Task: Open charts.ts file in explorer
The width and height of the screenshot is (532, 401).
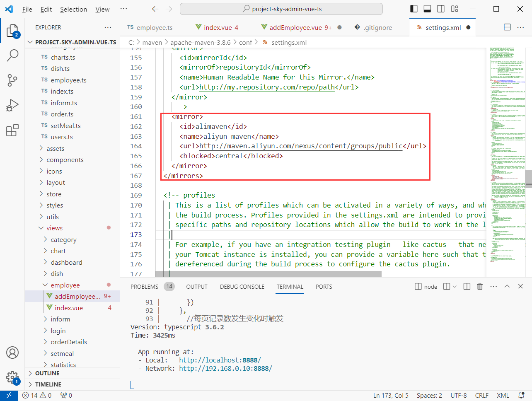Action: (x=72, y=57)
